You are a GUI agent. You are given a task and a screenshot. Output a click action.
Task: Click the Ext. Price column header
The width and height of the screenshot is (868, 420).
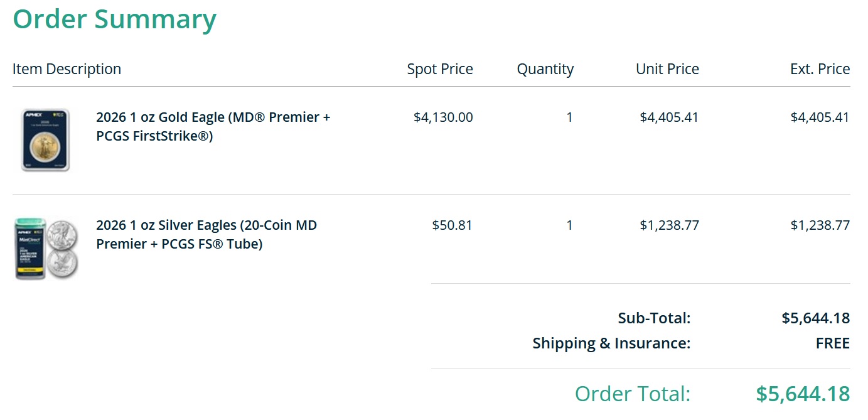pyautogui.click(x=820, y=69)
